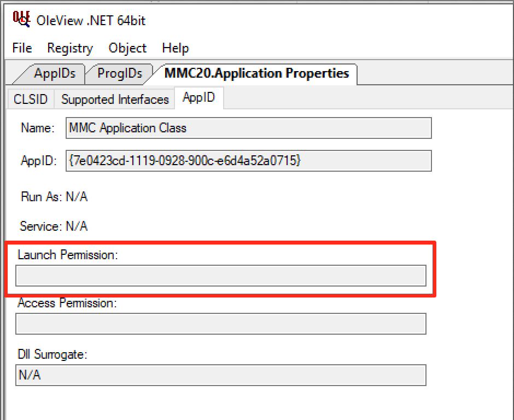Select the AppID sub-tab beside Supported Interfaces

point(198,98)
